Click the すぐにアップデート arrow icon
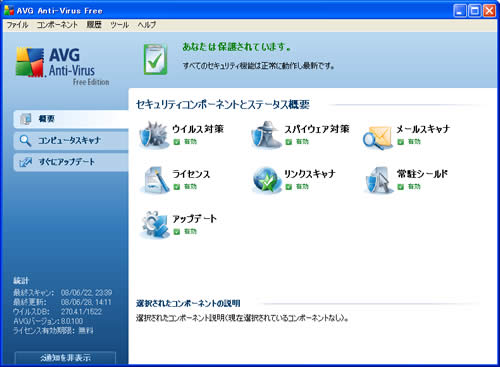The image size is (500, 367). (x=26, y=162)
